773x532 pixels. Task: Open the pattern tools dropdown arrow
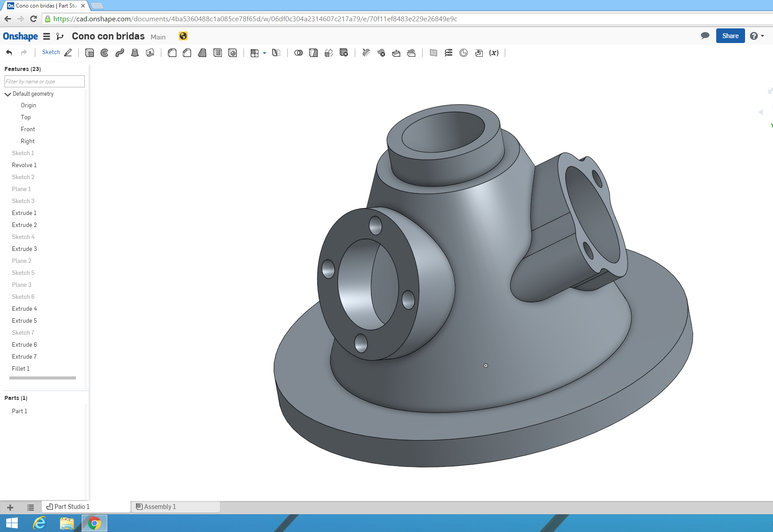click(264, 53)
